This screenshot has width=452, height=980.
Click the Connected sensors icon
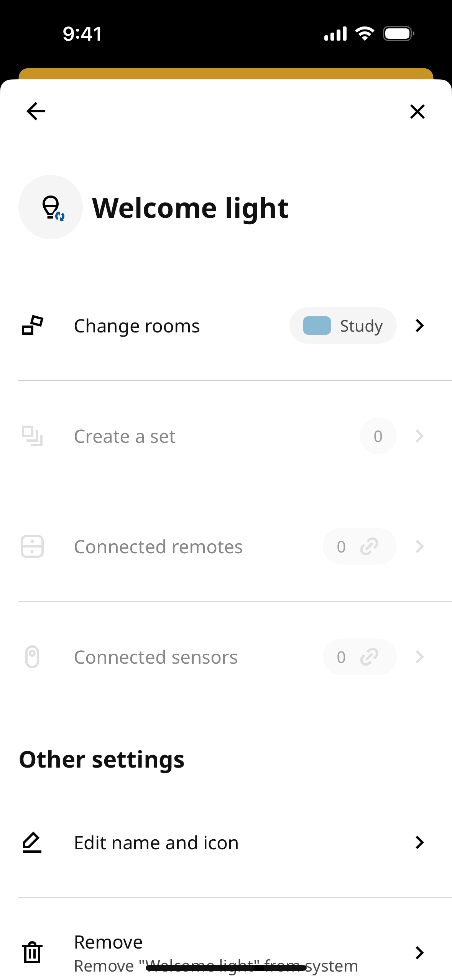(32, 657)
